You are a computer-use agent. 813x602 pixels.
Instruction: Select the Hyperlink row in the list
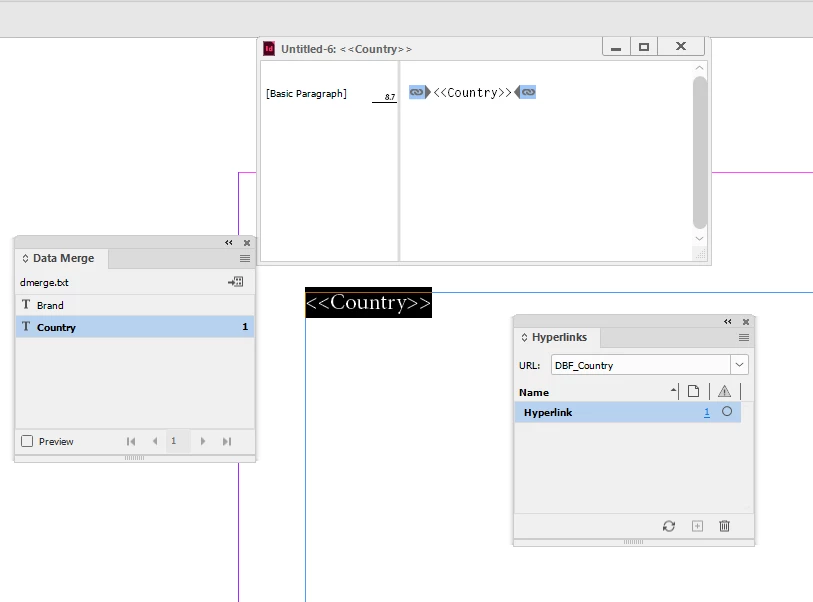point(628,412)
